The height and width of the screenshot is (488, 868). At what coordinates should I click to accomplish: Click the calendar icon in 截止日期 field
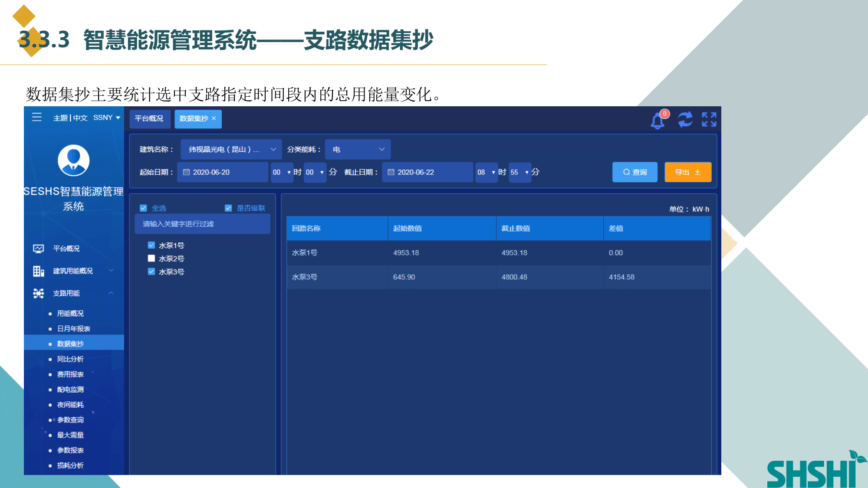click(391, 172)
